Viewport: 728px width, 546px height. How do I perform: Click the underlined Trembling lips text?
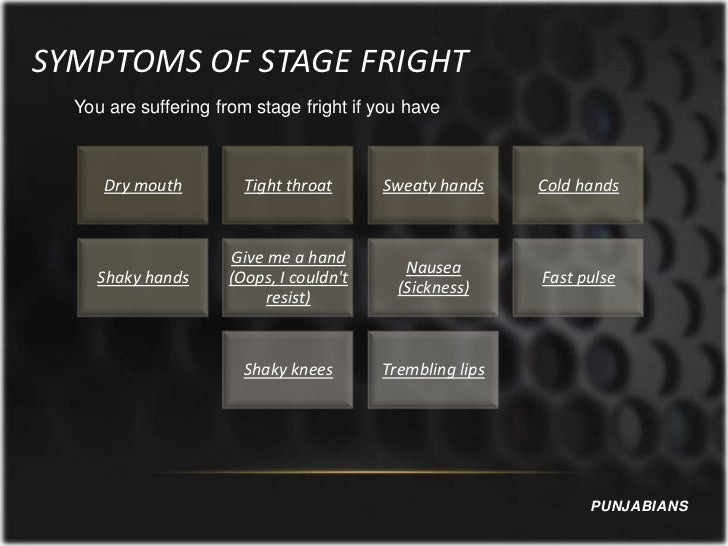point(434,370)
